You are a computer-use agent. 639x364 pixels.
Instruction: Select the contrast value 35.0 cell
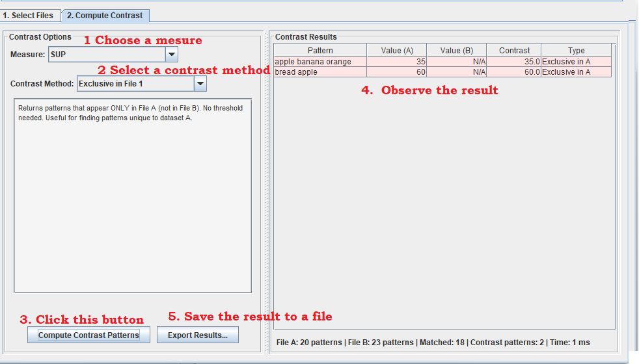514,62
